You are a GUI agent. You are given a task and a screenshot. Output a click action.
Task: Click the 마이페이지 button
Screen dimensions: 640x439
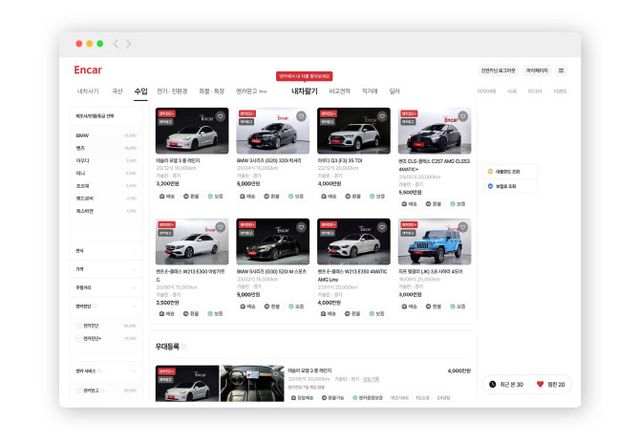point(536,71)
